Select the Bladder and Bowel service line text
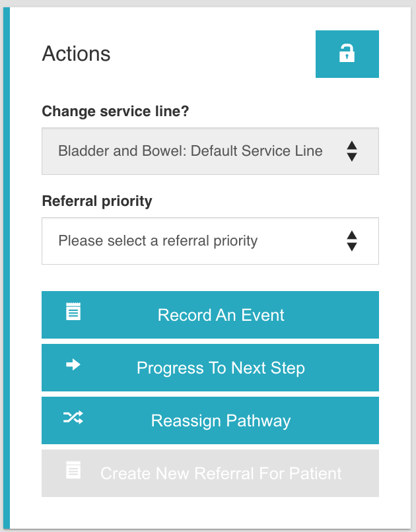416x532 pixels. click(190, 150)
